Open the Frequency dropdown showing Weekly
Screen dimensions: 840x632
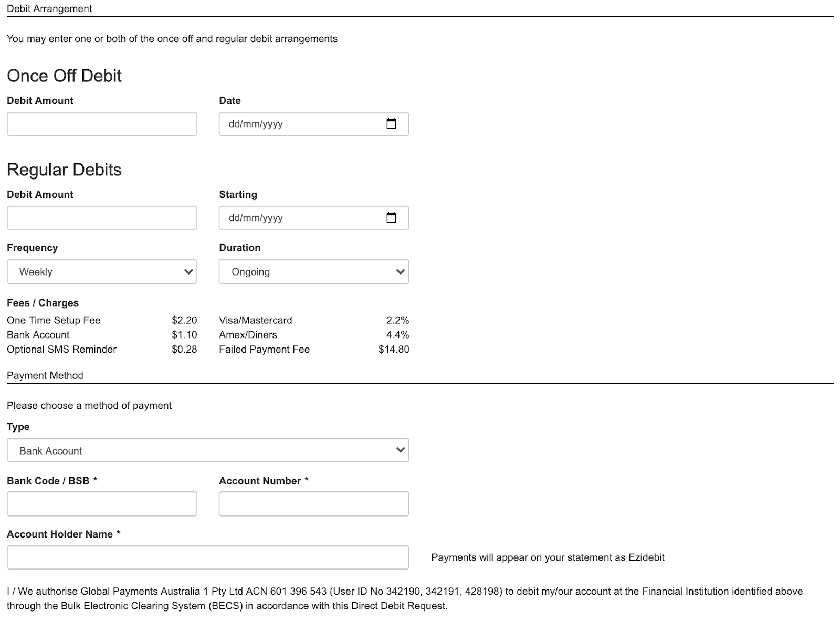102,271
